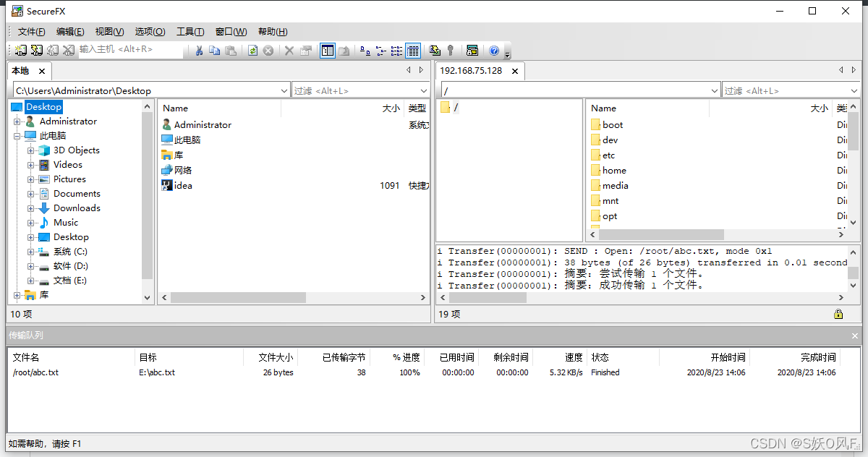Open the 视图(V) menu

(x=109, y=32)
